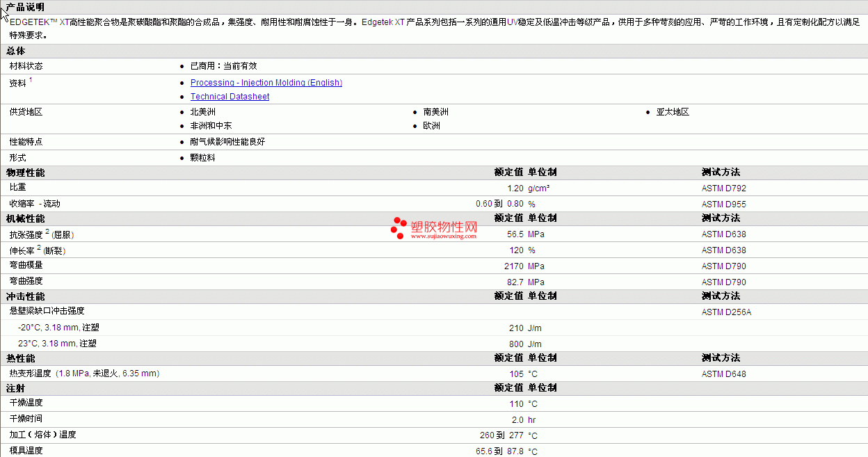
Task: Select the 供货地区 row label
Action: tap(26, 112)
